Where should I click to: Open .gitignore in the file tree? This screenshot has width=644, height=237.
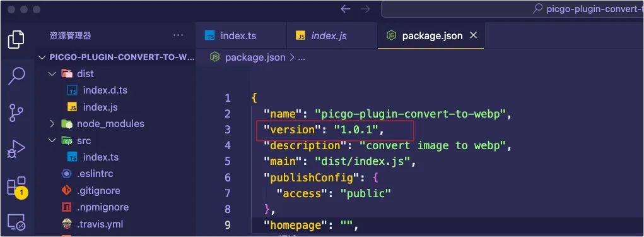[98, 190]
